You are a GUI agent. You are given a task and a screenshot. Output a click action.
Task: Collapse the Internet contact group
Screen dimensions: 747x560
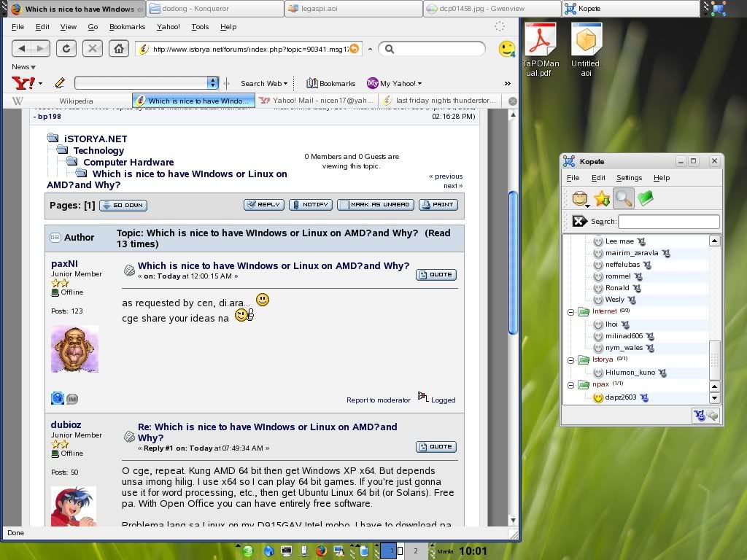click(571, 312)
